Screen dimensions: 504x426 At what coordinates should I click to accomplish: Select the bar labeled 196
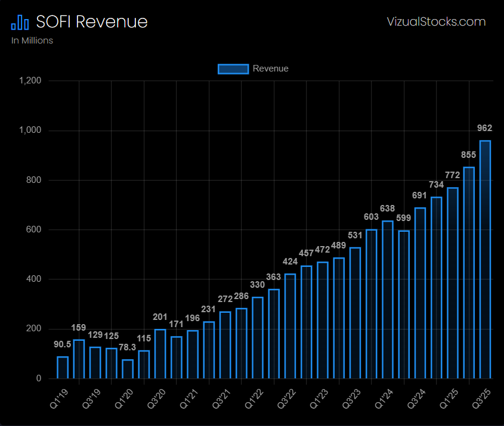(x=193, y=354)
